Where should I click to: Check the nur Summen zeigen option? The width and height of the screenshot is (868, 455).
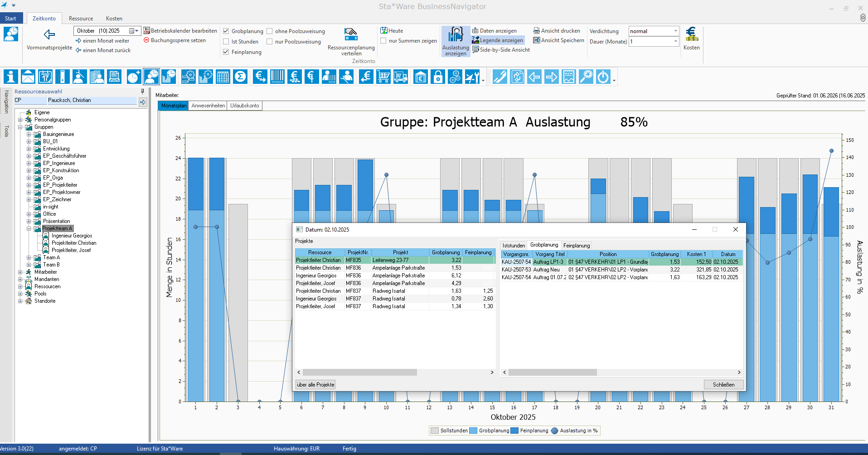383,41
